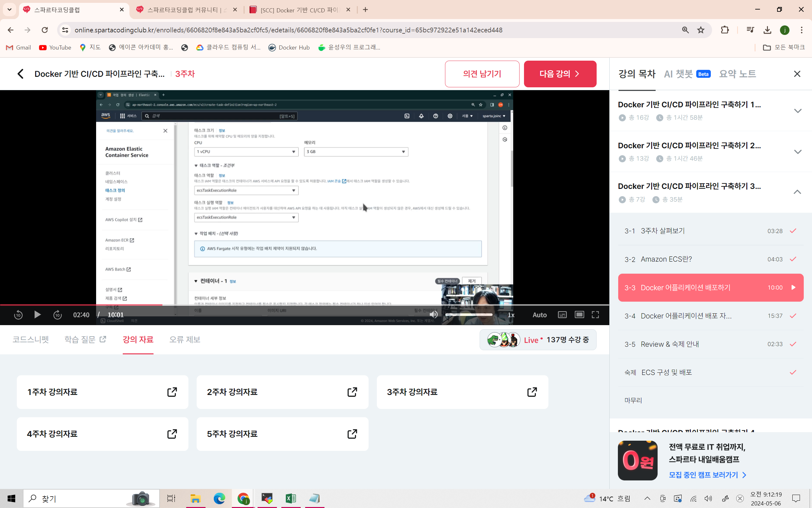
Task: Skip forward 10 seconds in video
Action: pyautogui.click(x=58, y=315)
